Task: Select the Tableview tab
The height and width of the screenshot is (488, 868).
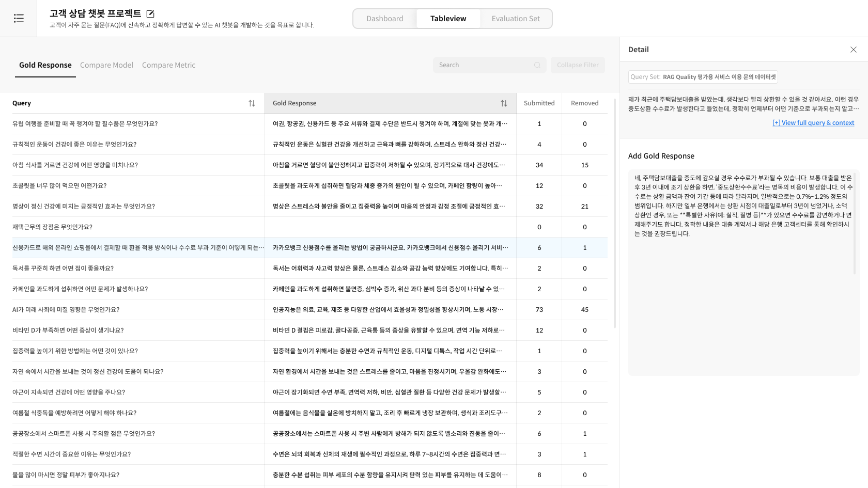Action: click(x=448, y=19)
